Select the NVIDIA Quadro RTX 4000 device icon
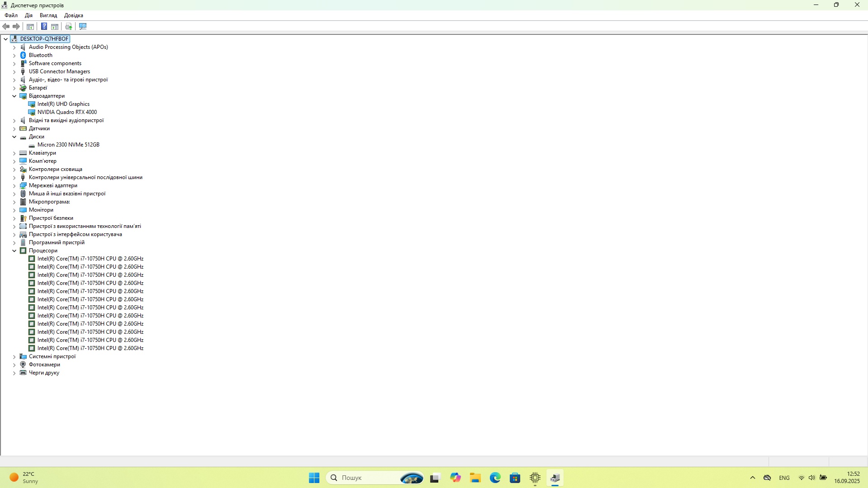Screen dimensions: 868x488 point(32,112)
